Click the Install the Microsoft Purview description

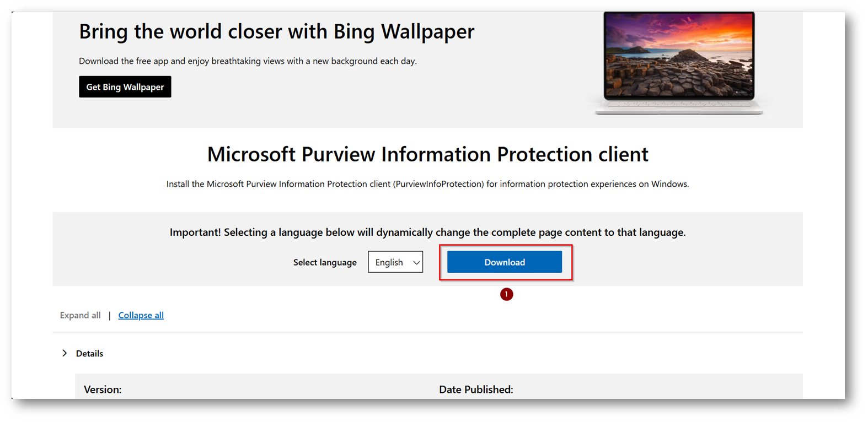[427, 184]
